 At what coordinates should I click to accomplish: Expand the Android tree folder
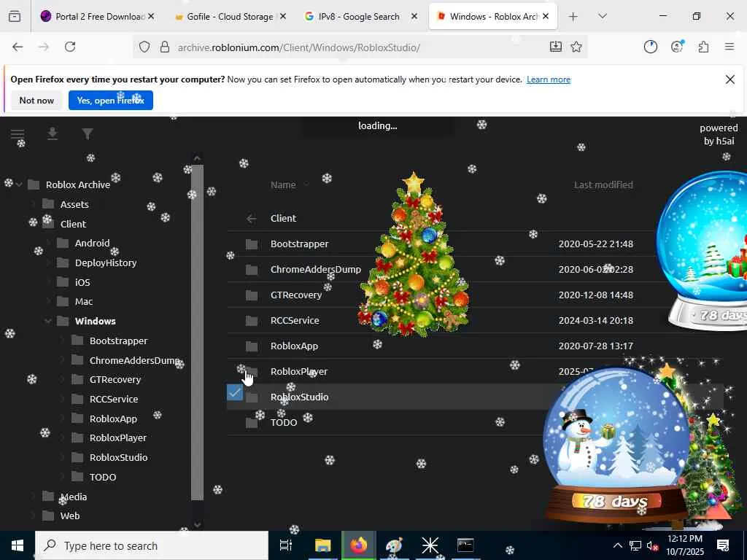coord(48,244)
